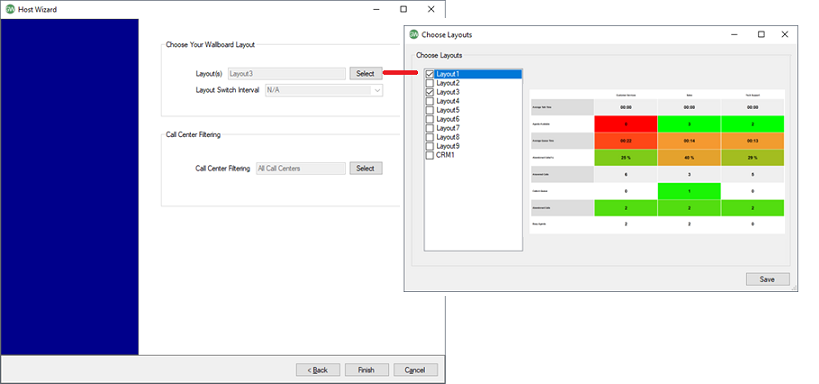The image size is (819, 384).
Task: Open the Layout Switch Interval dropdown
Action: coord(324,90)
